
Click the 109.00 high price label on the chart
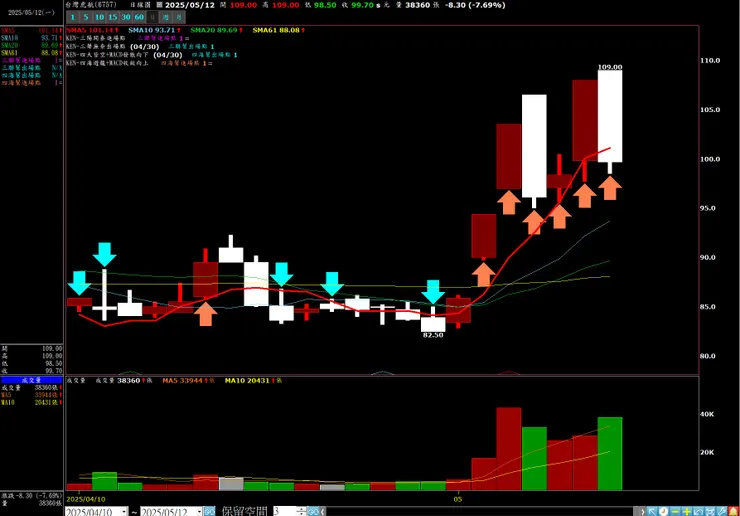point(610,67)
